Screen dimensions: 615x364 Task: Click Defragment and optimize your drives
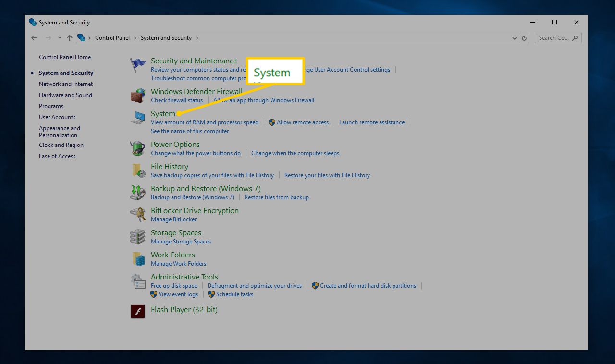point(255,286)
